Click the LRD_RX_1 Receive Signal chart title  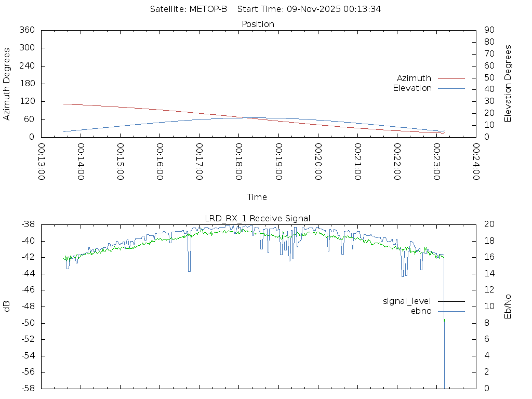coord(258,219)
